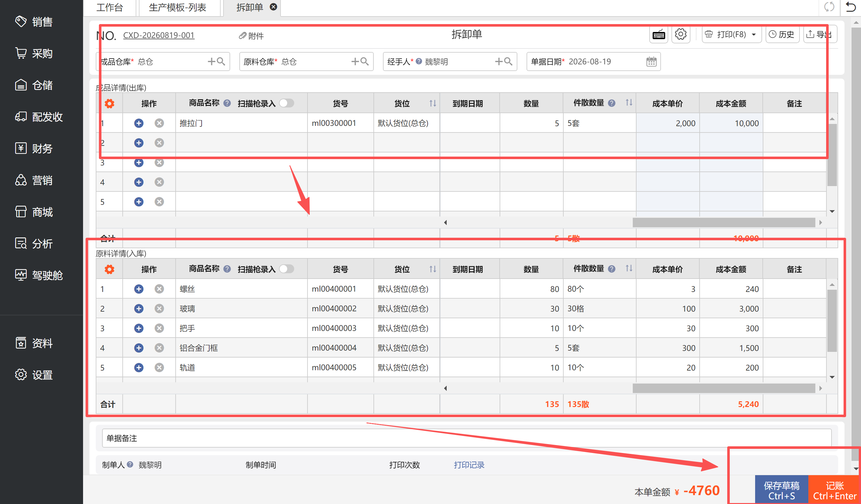The height and width of the screenshot is (504, 861).
Task: Sort 件散数量 column in 原料详情 table
Action: coord(629,268)
